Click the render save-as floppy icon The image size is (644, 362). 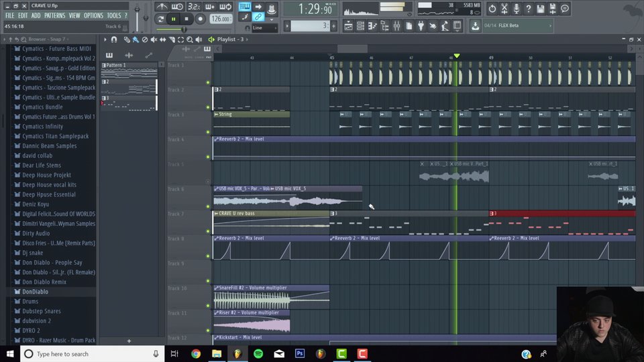(553, 8)
